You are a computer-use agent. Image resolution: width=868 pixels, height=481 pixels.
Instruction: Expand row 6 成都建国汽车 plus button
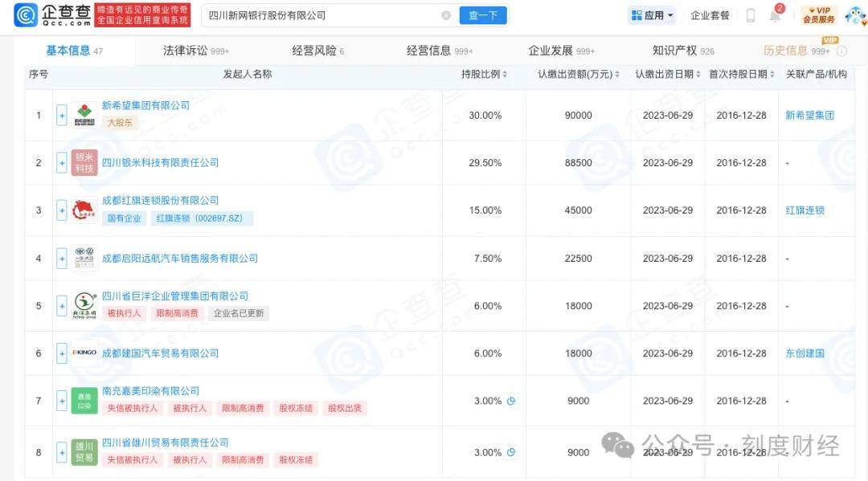(61, 353)
